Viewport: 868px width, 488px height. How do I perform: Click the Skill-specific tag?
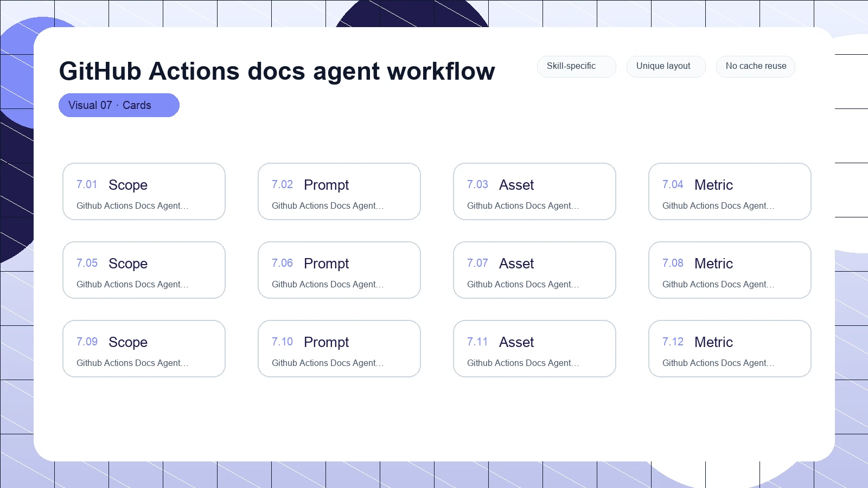576,66
